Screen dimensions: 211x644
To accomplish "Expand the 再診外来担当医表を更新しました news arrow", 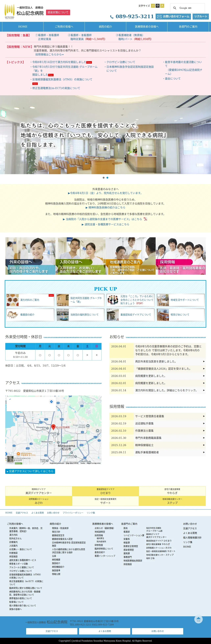I will [x=204, y=361].
